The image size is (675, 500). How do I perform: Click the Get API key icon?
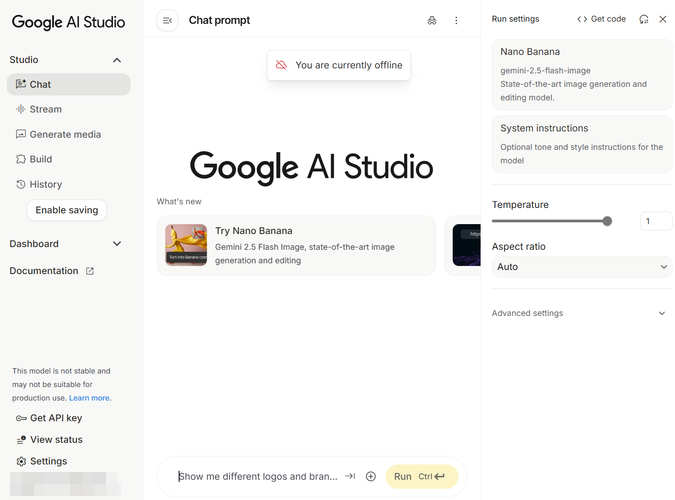(21, 418)
